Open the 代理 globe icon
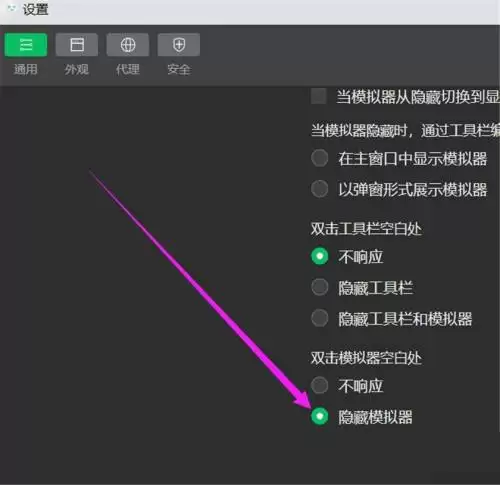 click(128, 45)
